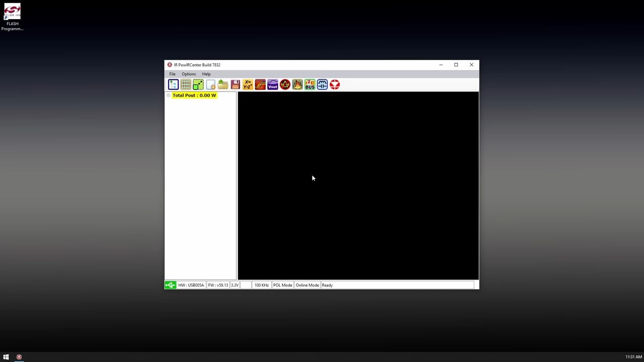644x362 pixels.
Task: Open the FLASH Programmer desktop shortcut
Action: click(x=12, y=17)
